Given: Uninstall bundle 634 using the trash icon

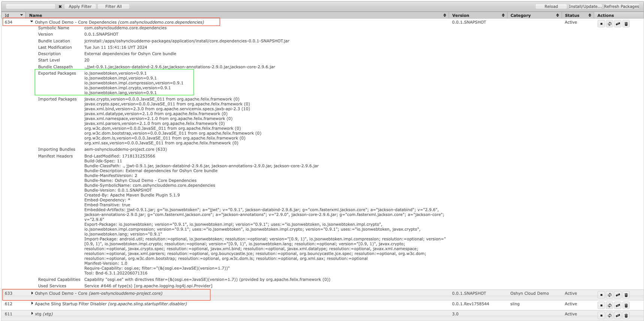Looking at the screenshot, I should [626, 24].
